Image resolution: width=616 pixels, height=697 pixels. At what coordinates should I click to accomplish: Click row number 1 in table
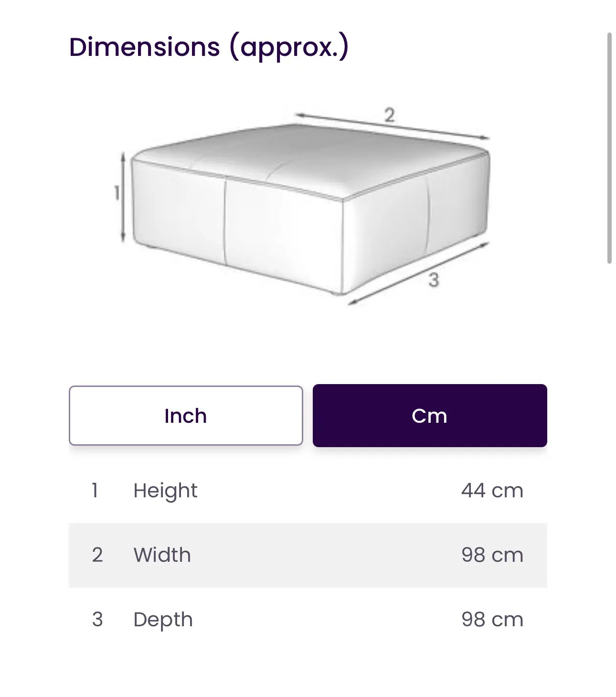click(95, 491)
